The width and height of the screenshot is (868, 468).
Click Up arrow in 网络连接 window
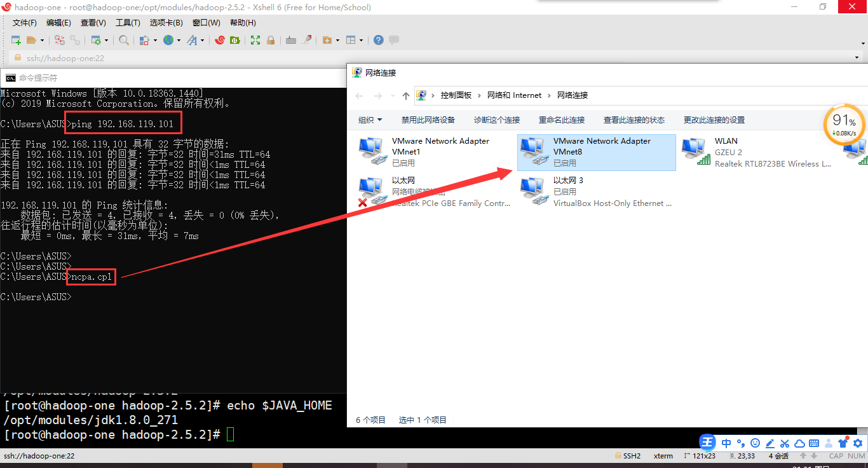pos(406,95)
